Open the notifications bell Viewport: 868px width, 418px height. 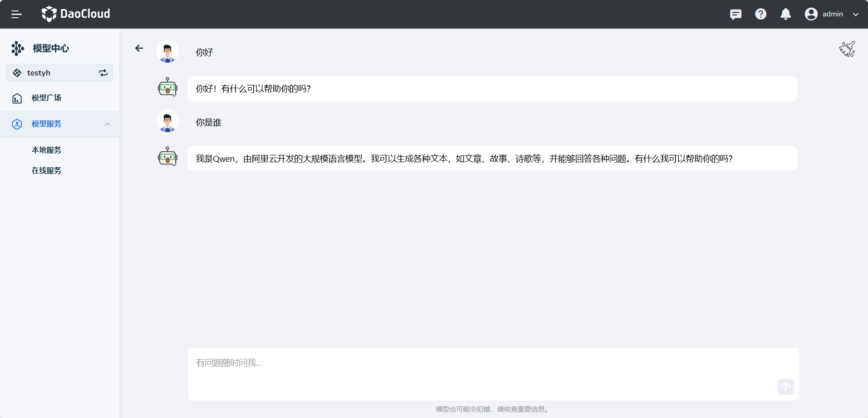coord(785,14)
